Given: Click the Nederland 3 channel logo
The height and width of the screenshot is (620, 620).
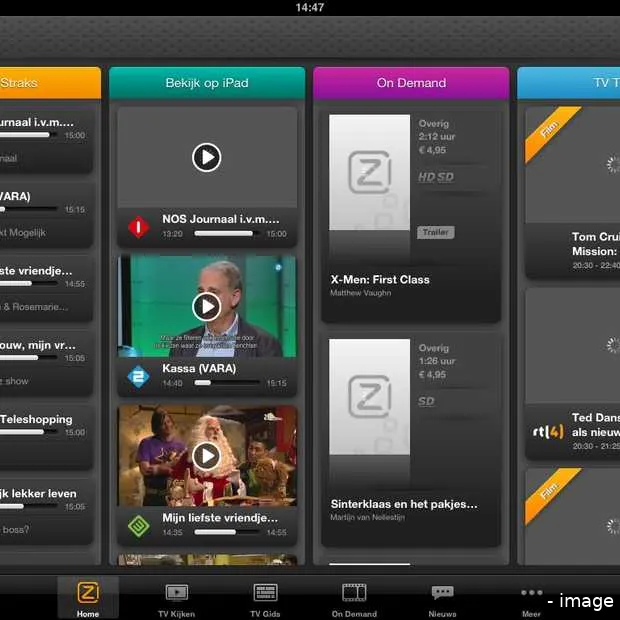Looking at the screenshot, I should (x=138, y=526).
